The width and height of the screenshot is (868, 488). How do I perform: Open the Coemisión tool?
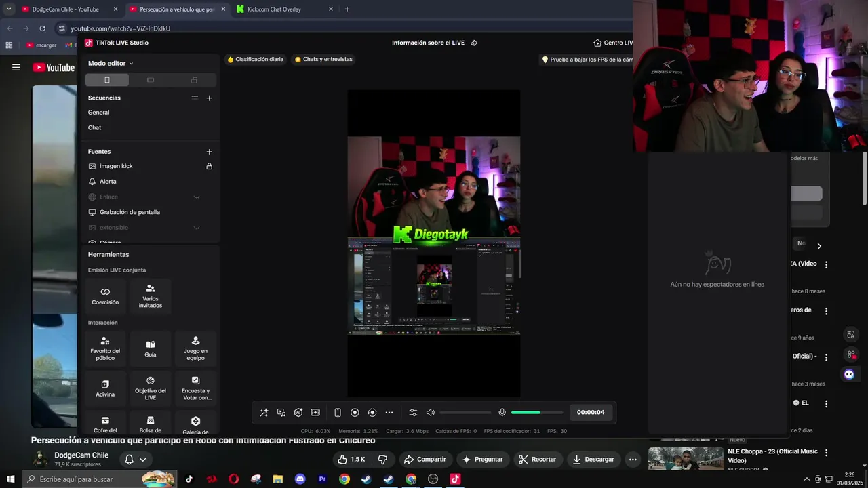tap(105, 296)
